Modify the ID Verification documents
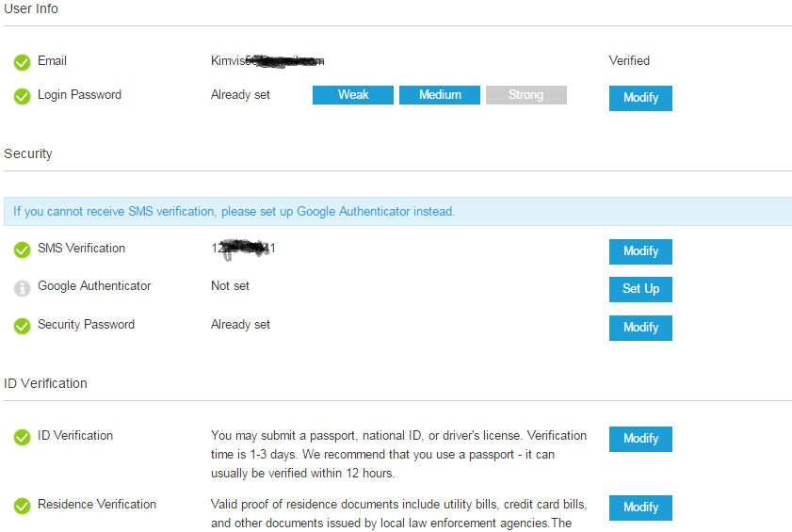The image size is (792, 532). [x=640, y=439]
